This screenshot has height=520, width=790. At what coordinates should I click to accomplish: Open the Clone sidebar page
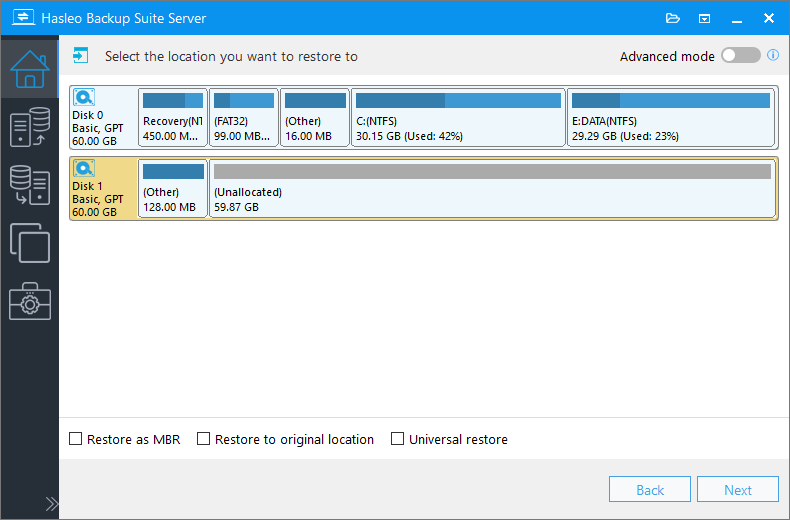click(x=30, y=243)
